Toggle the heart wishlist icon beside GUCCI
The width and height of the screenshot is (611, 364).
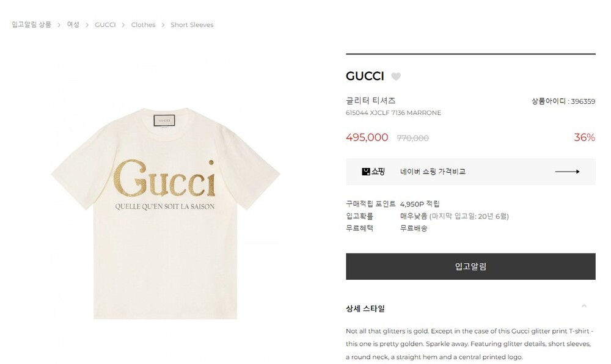coord(396,76)
